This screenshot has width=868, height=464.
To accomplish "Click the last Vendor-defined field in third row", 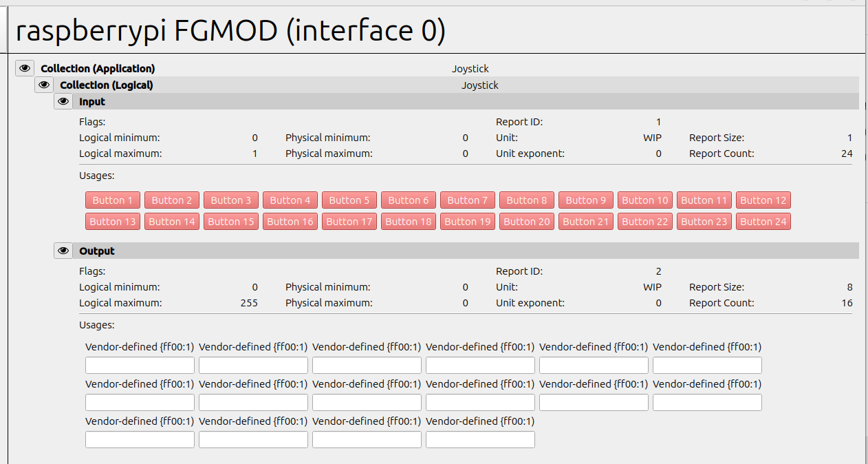I will click(480, 440).
